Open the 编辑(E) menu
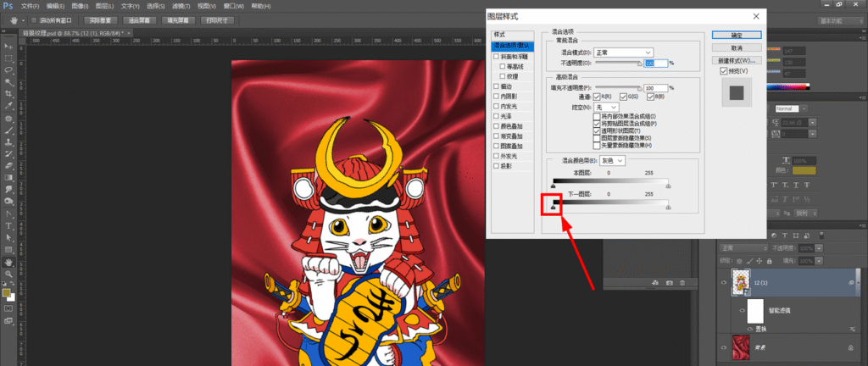The width and height of the screenshot is (868, 366). [x=55, y=6]
